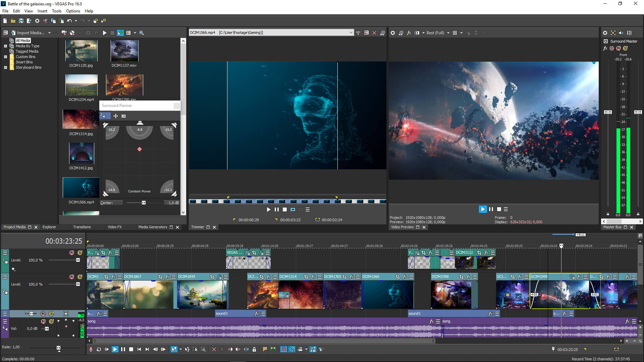
Task: Click the DCIM1566.mp4 thumbnail in media bin
Action: 81,188
